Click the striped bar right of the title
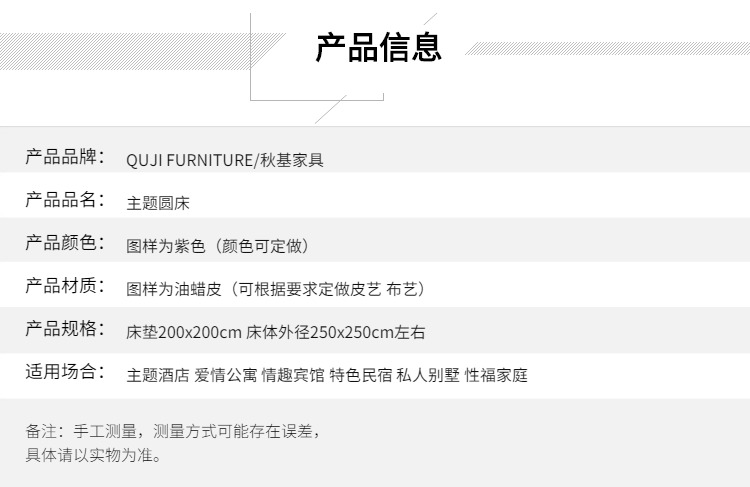 (607, 48)
